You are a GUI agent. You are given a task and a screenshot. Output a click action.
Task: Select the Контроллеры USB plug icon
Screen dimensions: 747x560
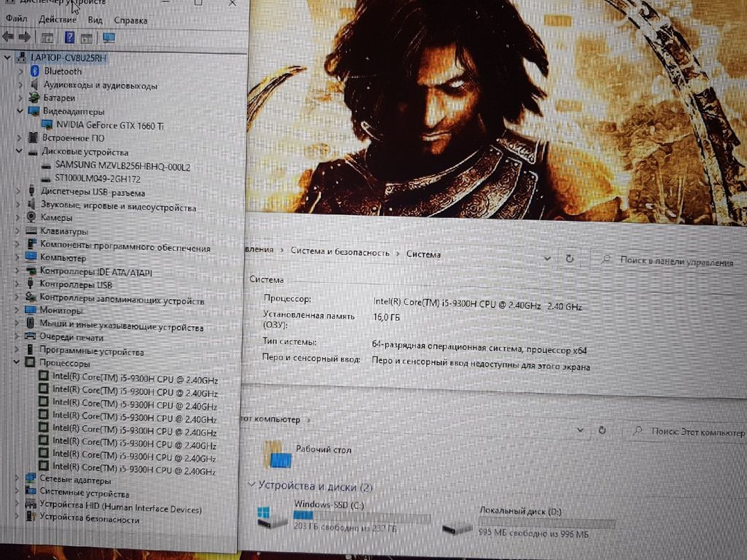[x=31, y=284]
